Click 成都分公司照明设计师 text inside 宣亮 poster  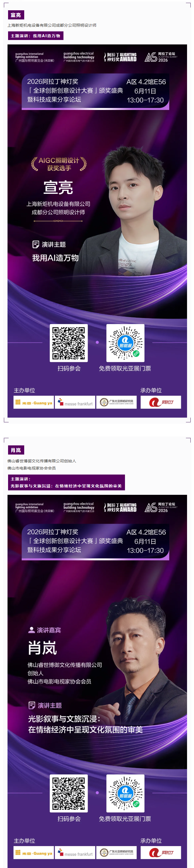[x=58, y=212]
